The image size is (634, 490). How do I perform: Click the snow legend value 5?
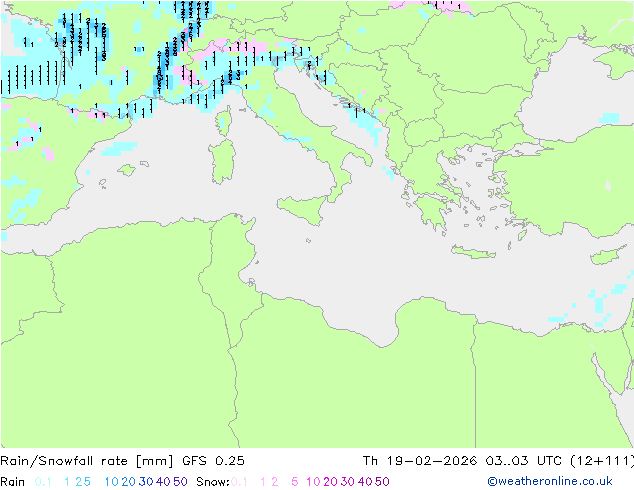click(x=295, y=482)
